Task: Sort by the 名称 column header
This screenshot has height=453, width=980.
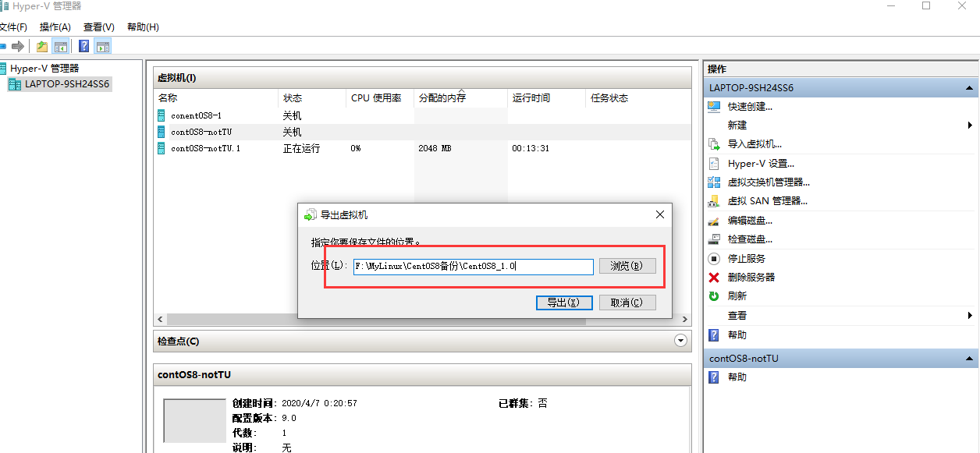Action: 216,98
